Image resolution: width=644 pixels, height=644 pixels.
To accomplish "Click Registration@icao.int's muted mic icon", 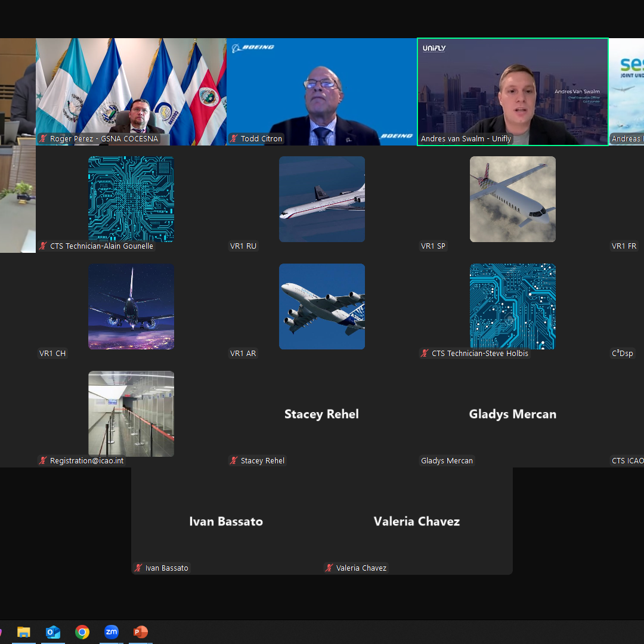I will 44,461.
